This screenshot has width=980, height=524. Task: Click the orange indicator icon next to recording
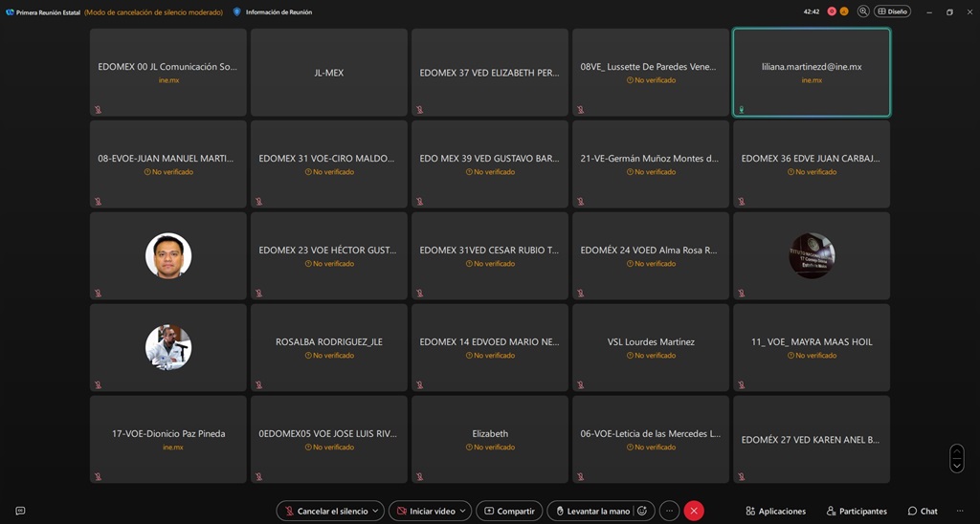pyautogui.click(x=844, y=11)
